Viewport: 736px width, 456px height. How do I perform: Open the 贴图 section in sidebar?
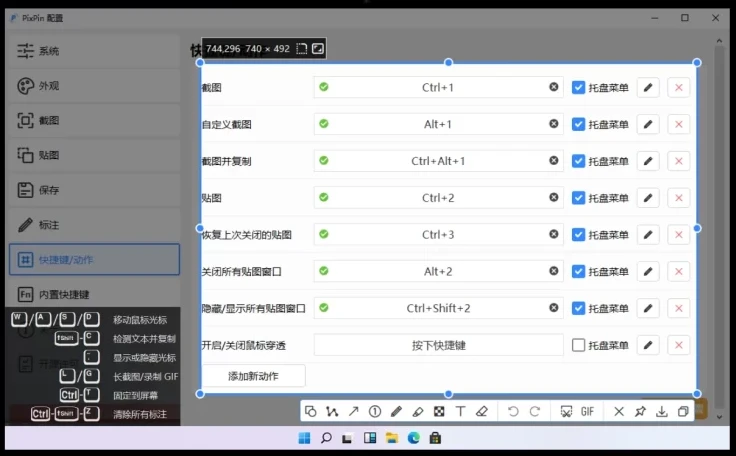tap(94, 155)
